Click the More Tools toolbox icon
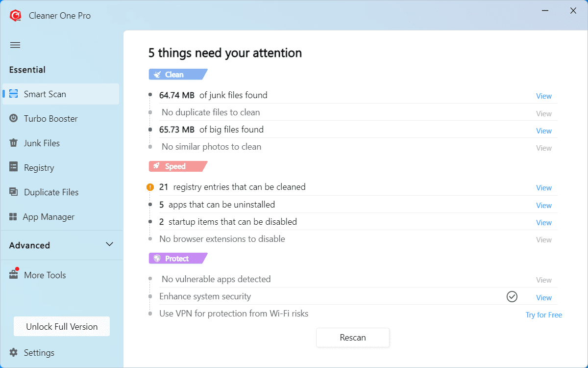This screenshot has width=588, height=368. (14, 275)
